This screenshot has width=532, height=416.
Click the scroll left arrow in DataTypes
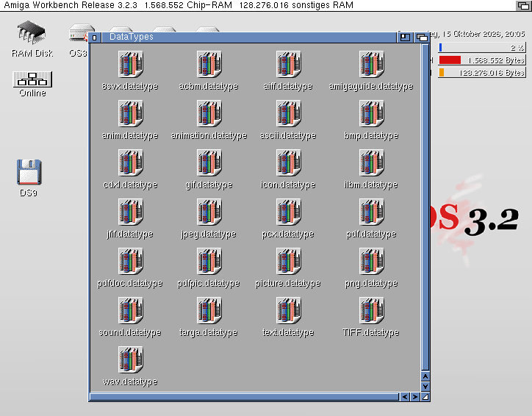pos(405,397)
